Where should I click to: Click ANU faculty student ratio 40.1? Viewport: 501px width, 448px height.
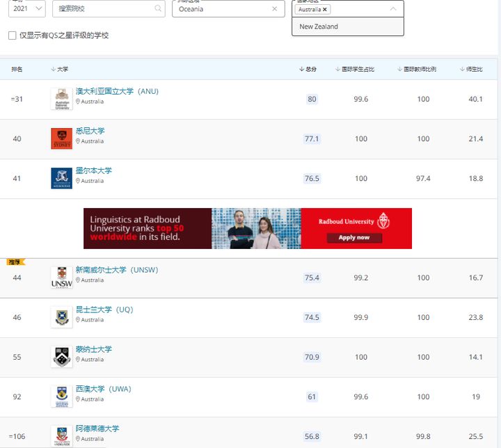pyautogui.click(x=475, y=99)
